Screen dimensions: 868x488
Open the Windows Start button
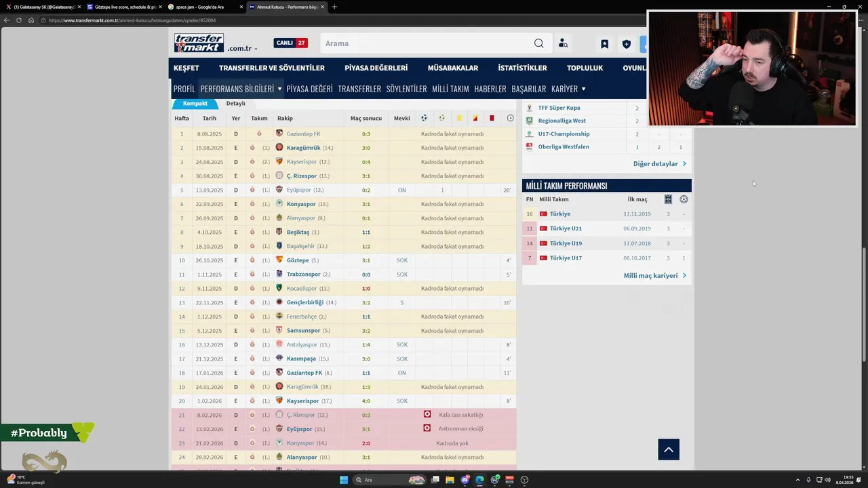tap(344, 480)
